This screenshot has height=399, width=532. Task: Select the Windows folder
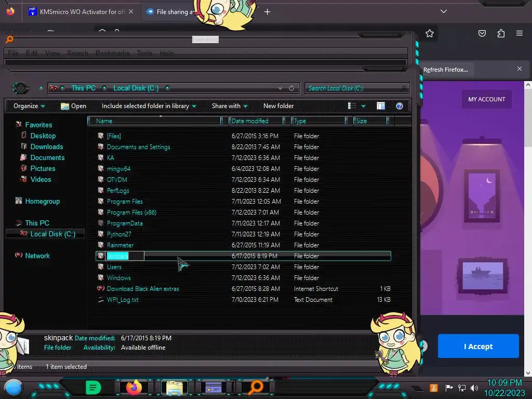point(243,278)
